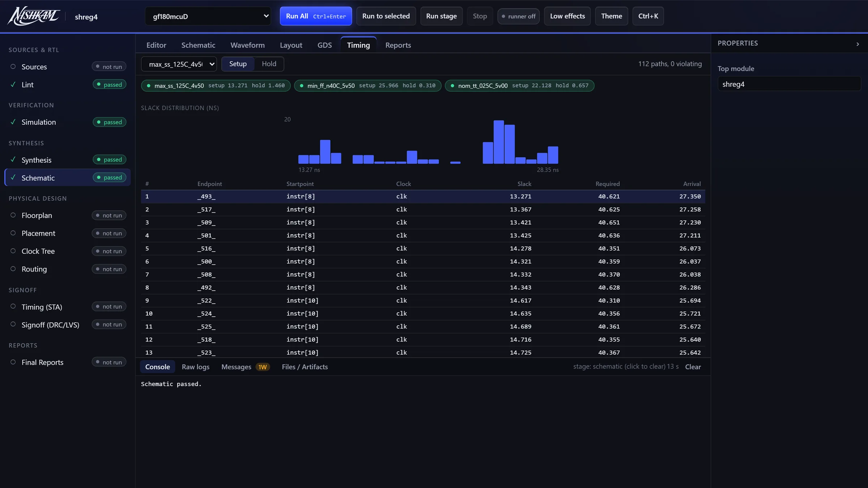Screen dimensions: 868x488
Task: Open the Editor tab
Action: (x=156, y=45)
